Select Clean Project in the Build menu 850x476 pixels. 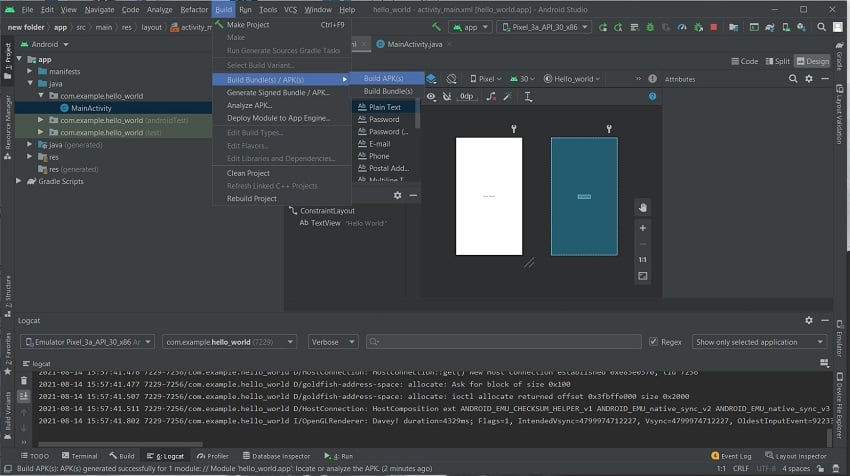pos(248,173)
